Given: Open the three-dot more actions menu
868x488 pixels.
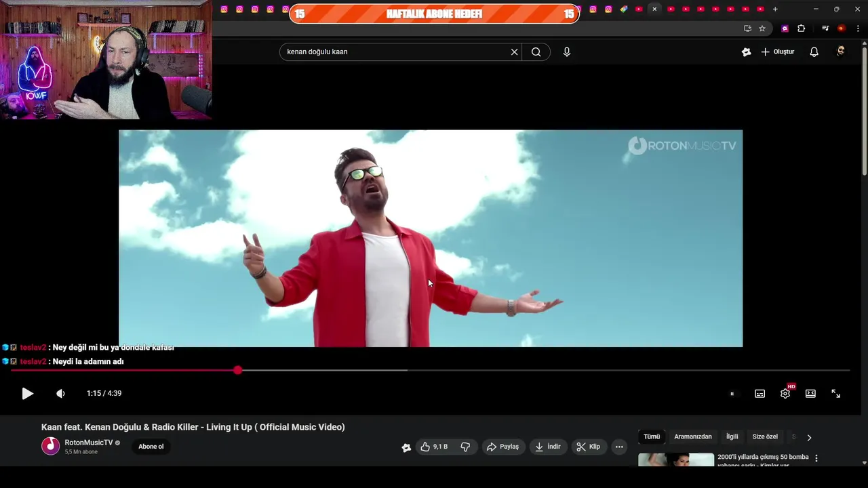Looking at the screenshot, I should (x=619, y=447).
